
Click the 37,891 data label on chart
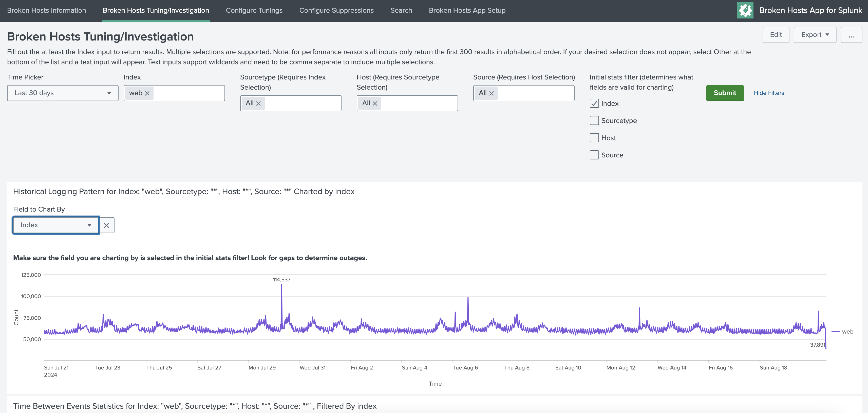click(818, 345)
